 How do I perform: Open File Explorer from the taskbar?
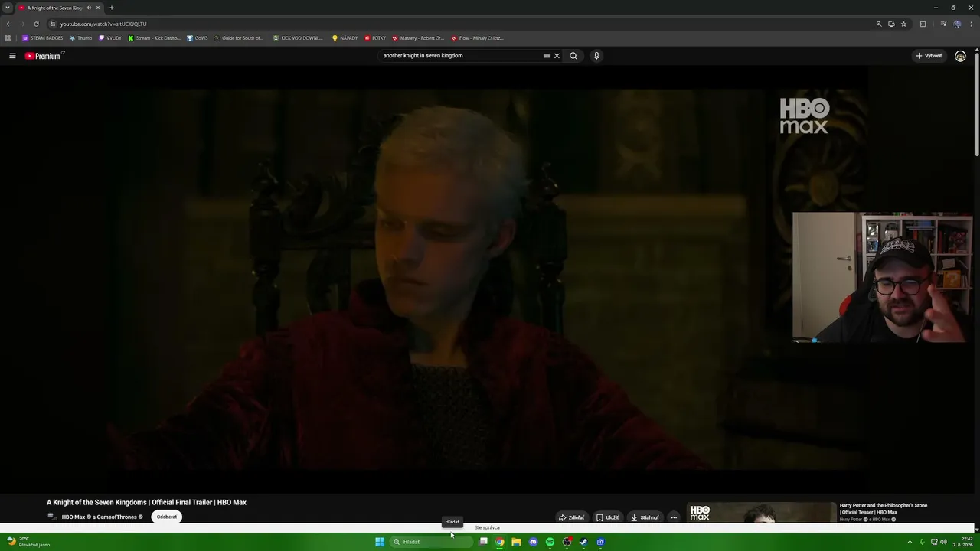pos(516,542)
